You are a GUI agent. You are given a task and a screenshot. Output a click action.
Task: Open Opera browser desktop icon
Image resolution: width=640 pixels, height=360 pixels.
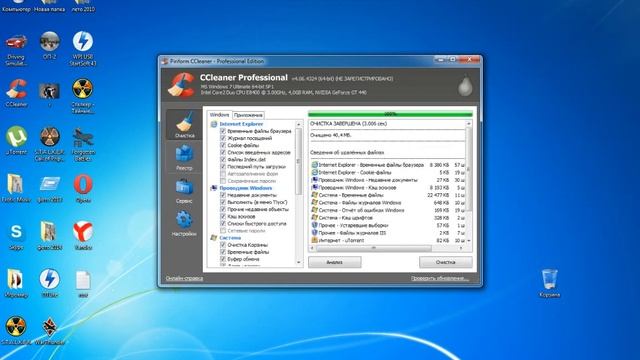click(x=83, y=189)
